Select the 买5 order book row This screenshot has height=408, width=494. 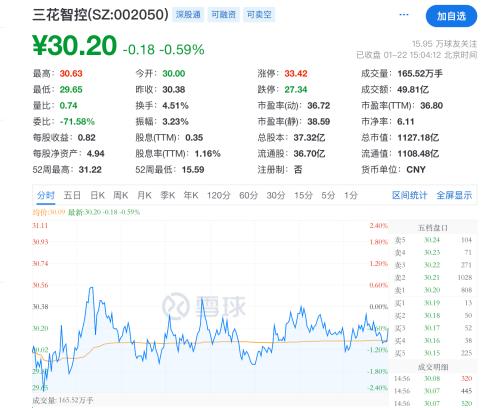click(433, 353)
